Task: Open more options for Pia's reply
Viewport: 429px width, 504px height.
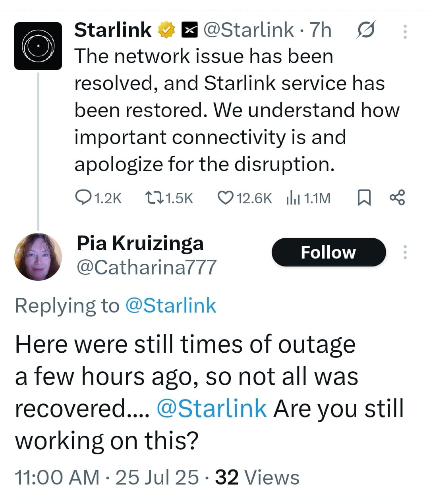Action: click(x=405, y=252)
